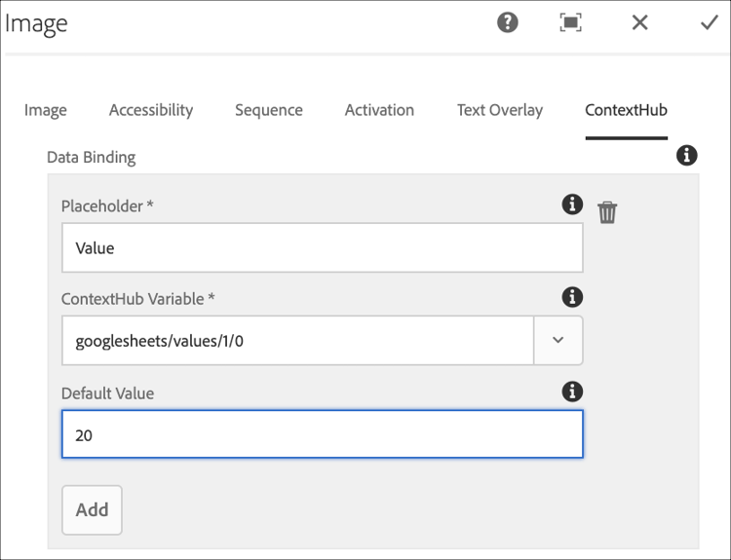Show info for Default Value field

tap(572, 392)
